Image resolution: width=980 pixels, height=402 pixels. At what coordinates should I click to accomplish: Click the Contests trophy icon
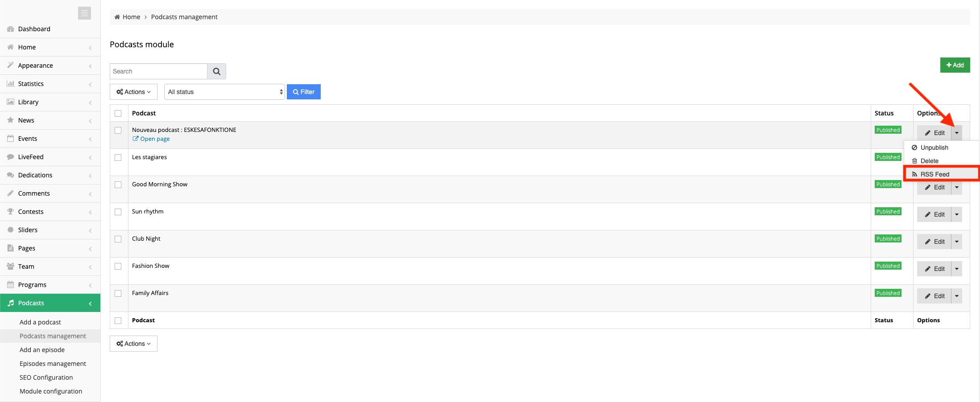click(11, 212)
